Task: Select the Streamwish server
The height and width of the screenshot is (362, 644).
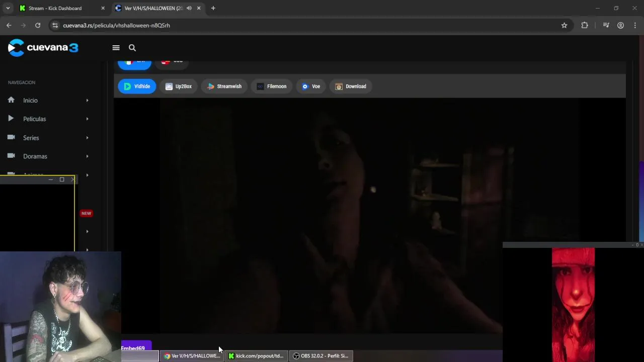Action: point(224,86)
